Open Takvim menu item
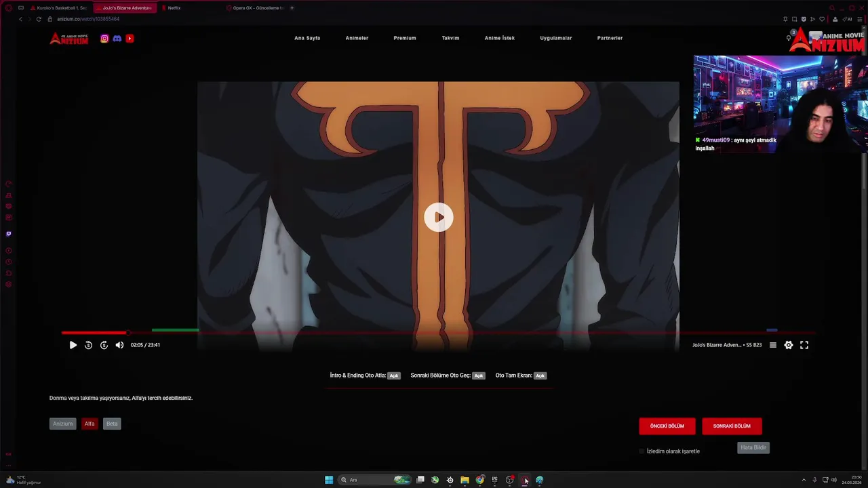This screenshot has width=868, height=488. 450,38
